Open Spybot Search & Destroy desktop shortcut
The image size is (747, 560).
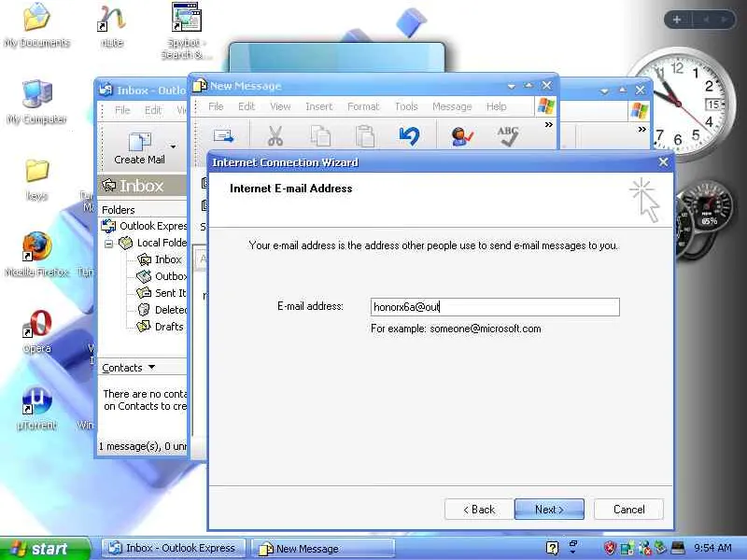[186, 31]
